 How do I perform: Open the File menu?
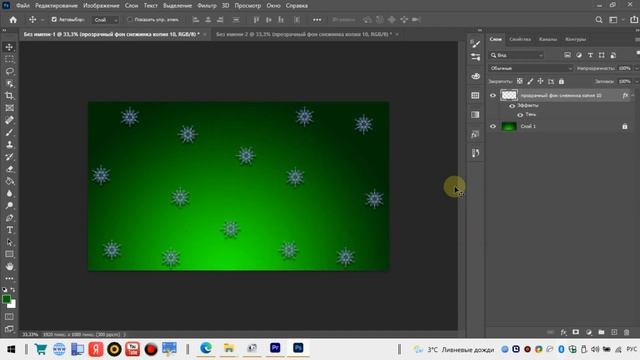tap(23, 6)
